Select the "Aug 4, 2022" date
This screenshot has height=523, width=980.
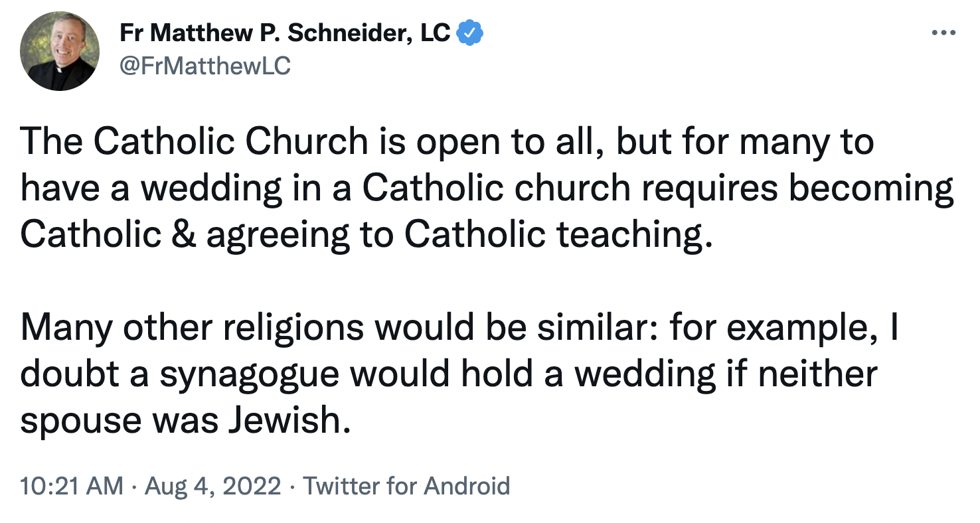click(x=213, y=486)
